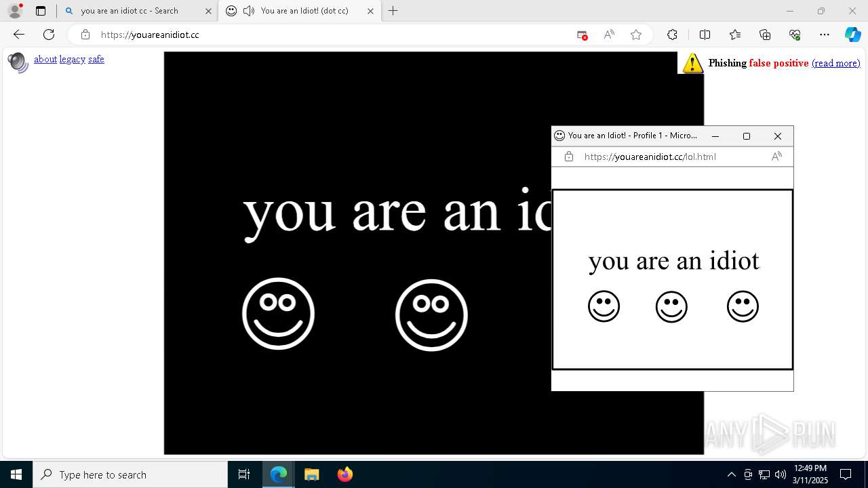Open the Copilot sidebar icon
This screenshot has width=868, height=488.
(x=852, y=35)
